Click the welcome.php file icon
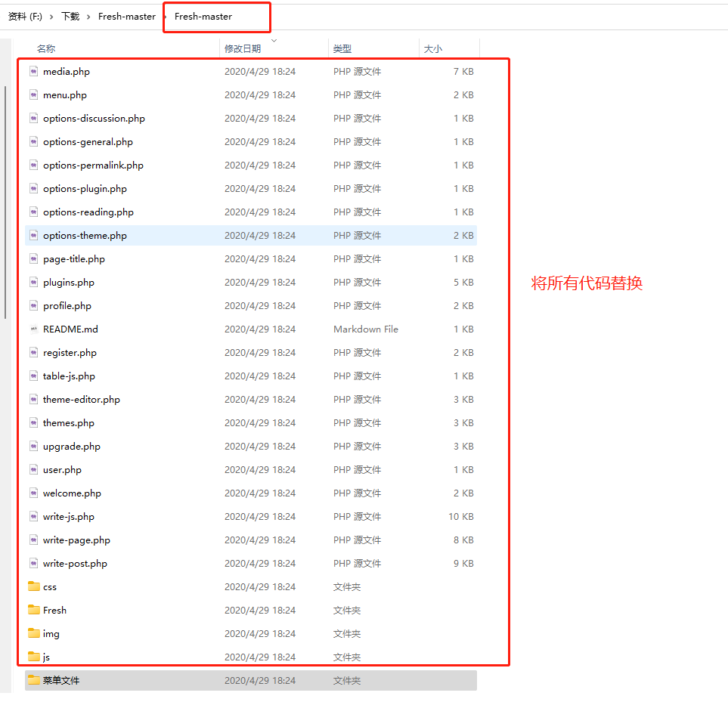Image resolution: width=728 pixels, height=702 pixels. pos(33,493)
